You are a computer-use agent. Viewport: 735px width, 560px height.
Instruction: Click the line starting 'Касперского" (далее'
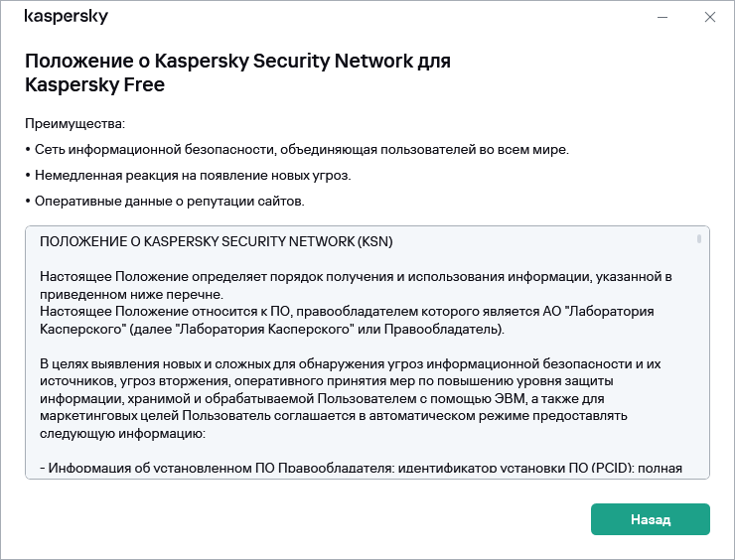[272, 329]
